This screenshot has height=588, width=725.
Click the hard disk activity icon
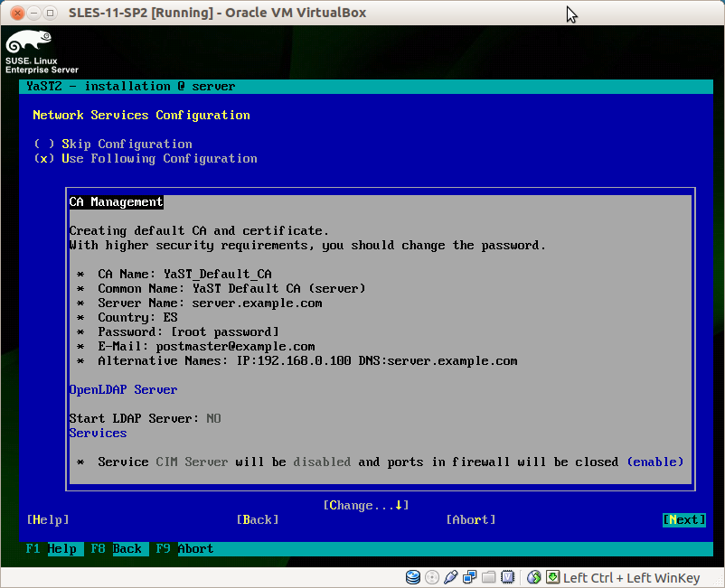click(412, 577)
